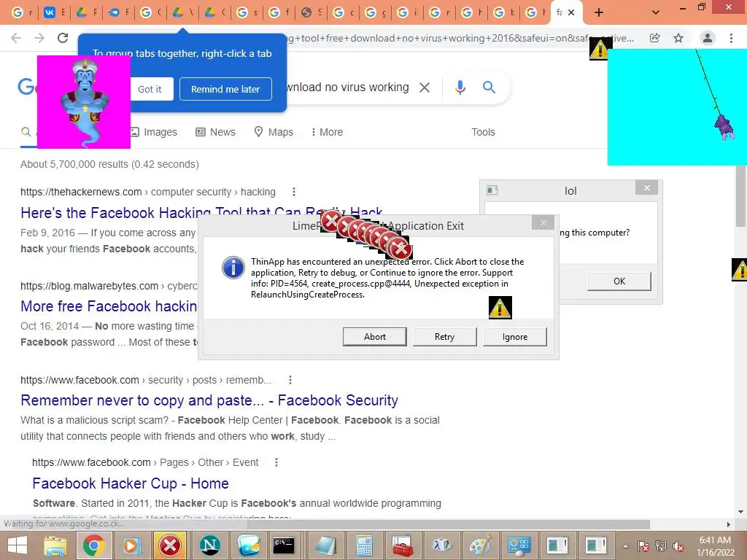Click the blue info icon in ThinApp dialog

233,268
